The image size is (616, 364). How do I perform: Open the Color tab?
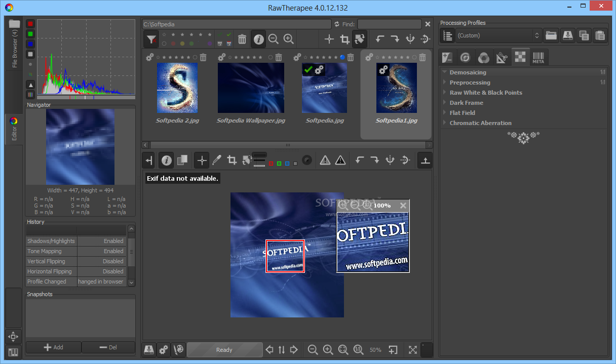click(484, 58)
